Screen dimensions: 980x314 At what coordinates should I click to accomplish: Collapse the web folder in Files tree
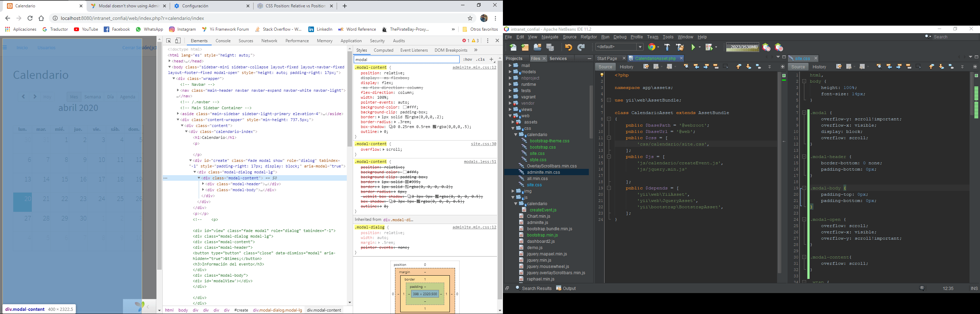510,116
